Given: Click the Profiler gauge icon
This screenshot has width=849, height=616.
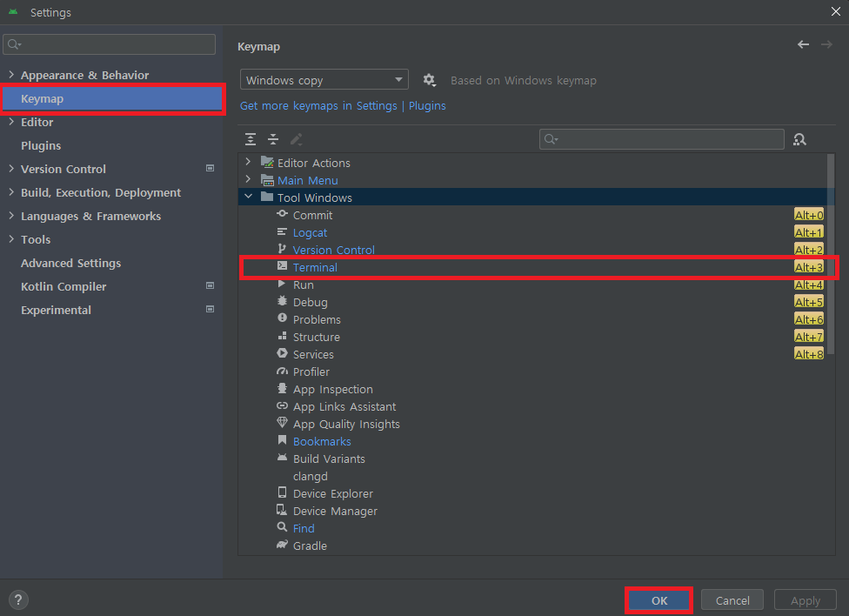Looking at the screenshot, I should coord(282,372).
